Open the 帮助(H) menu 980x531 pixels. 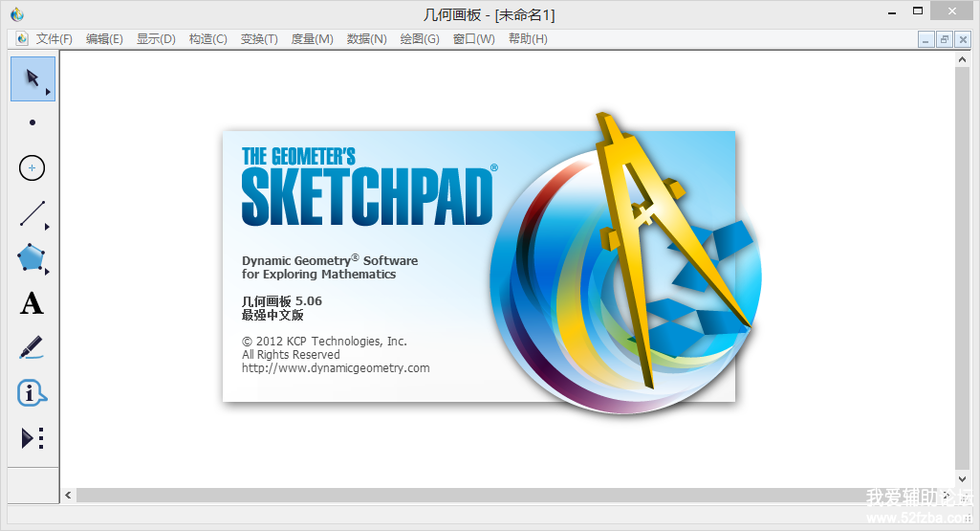(x=528, y=39)
